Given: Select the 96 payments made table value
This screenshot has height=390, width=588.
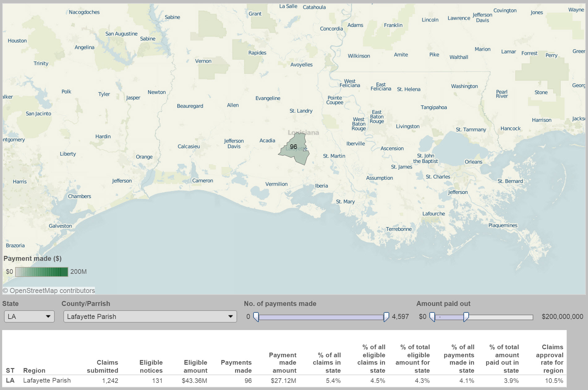Looking at the screenshot, I should coord(248,381).
